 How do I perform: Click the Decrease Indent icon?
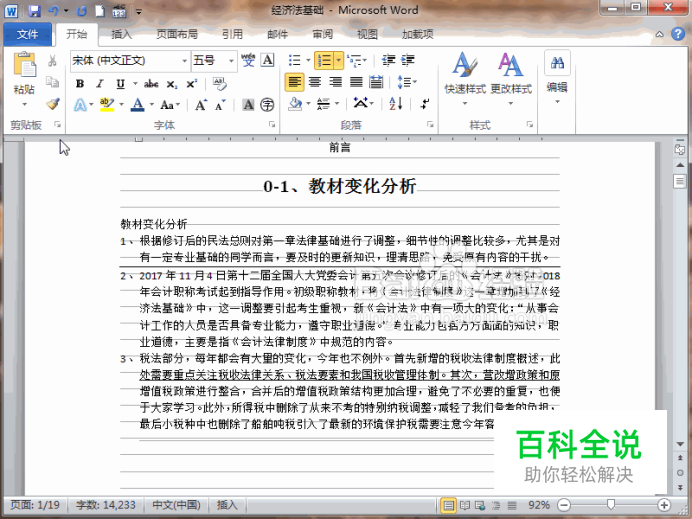click(x=388, y=60)
